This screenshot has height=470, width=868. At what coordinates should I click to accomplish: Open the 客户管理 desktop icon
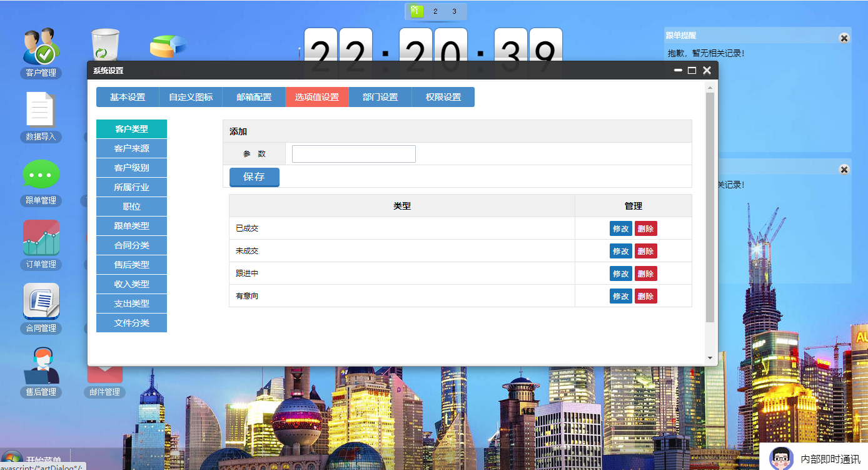40,47
